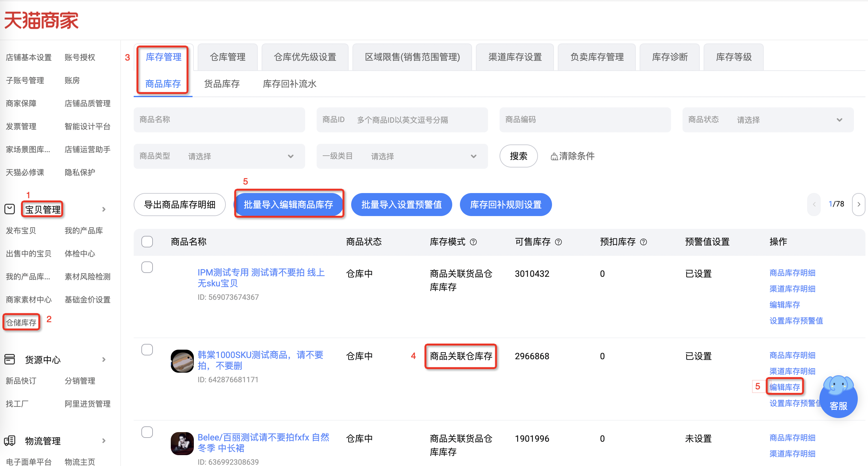Expand the 物流管理 section chevron

pos(104,441)
